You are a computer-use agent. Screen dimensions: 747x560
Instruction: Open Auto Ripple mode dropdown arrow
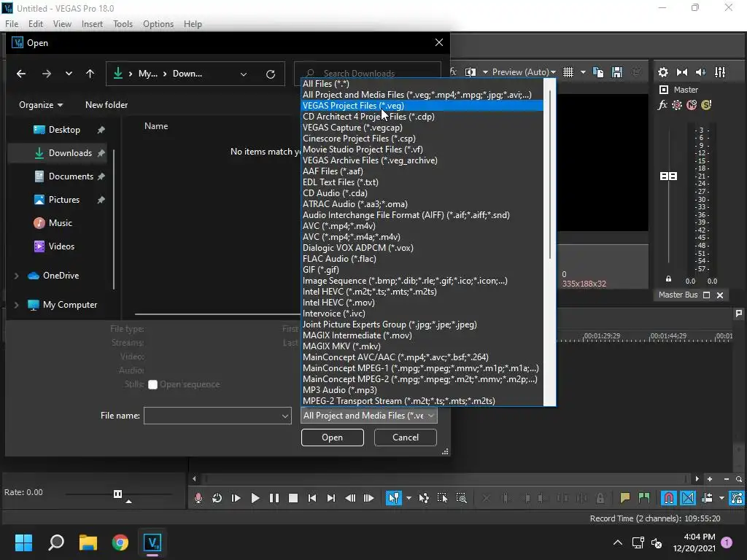[721, 498]
